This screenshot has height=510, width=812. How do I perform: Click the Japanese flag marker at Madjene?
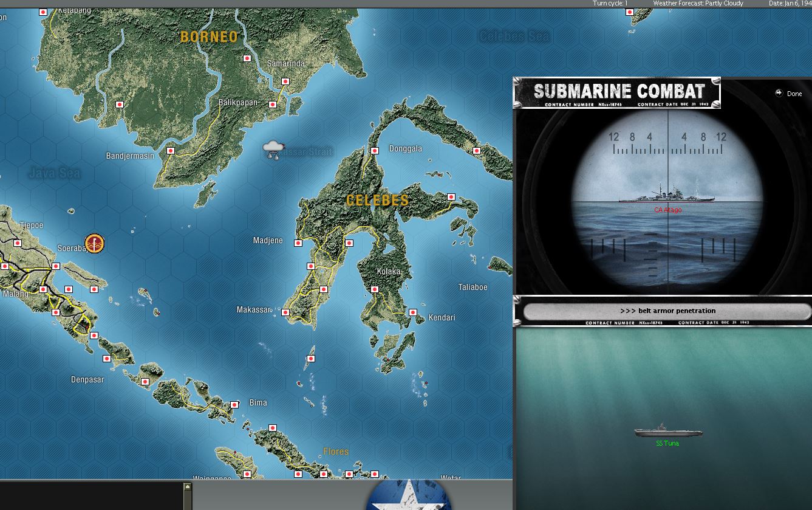coord(298,243)
